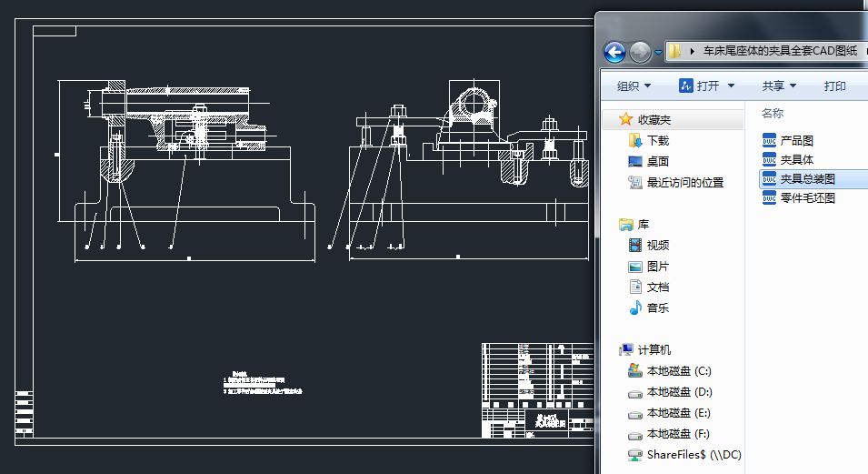Open the 图片 (Pictures) library
868x474 pixels.
coord(657,266)
